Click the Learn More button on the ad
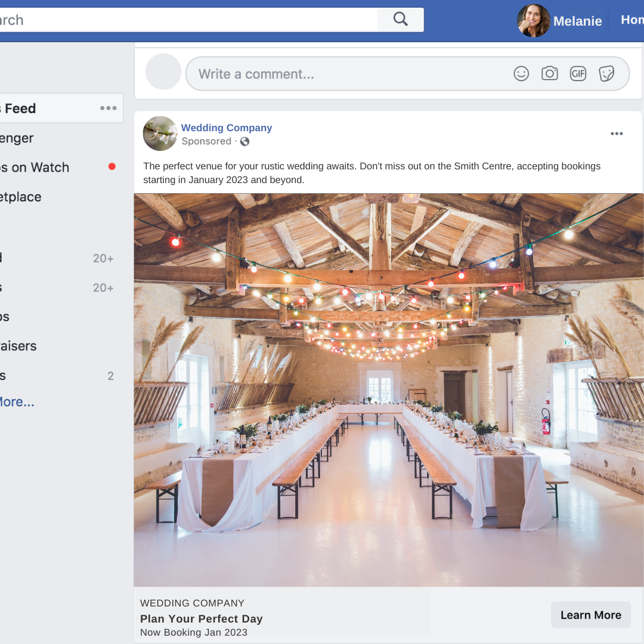This screenshot has height=644, width=644. tap(590, 615)
